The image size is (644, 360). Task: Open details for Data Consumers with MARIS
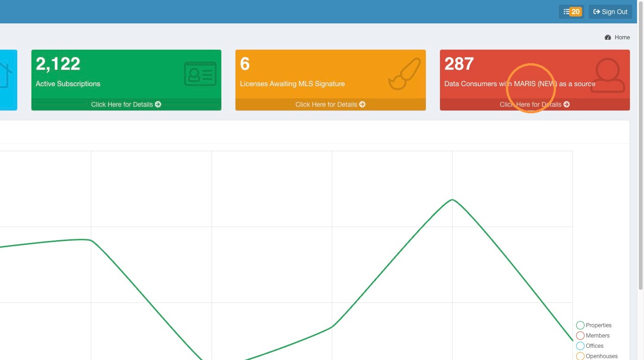(535, 104)
